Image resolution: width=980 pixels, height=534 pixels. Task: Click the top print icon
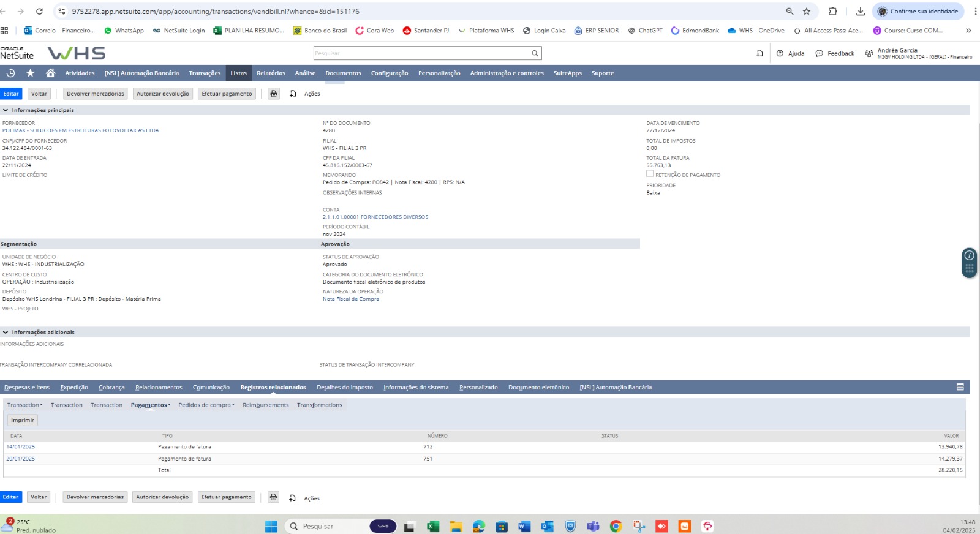[x=274, y=94]
